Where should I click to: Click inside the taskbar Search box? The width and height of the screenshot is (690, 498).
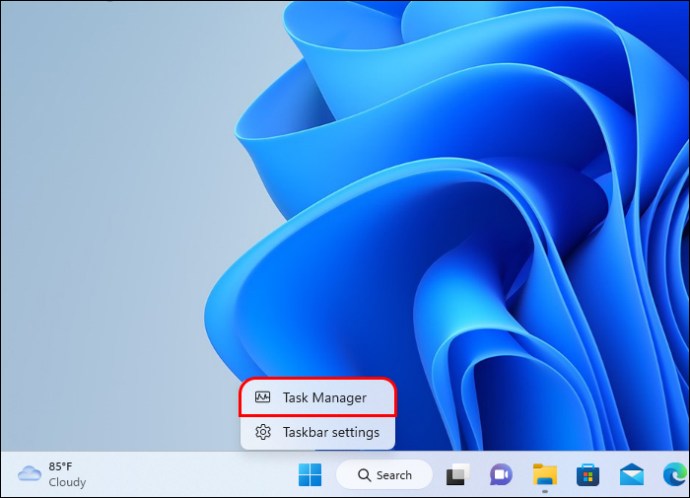pyautogui.click(x=394, y=475)
